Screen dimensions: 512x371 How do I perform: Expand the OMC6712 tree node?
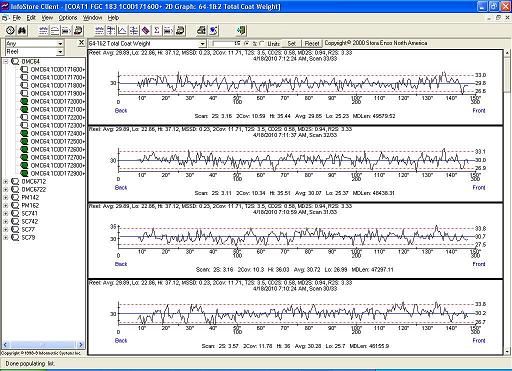(x=6, y=181)
